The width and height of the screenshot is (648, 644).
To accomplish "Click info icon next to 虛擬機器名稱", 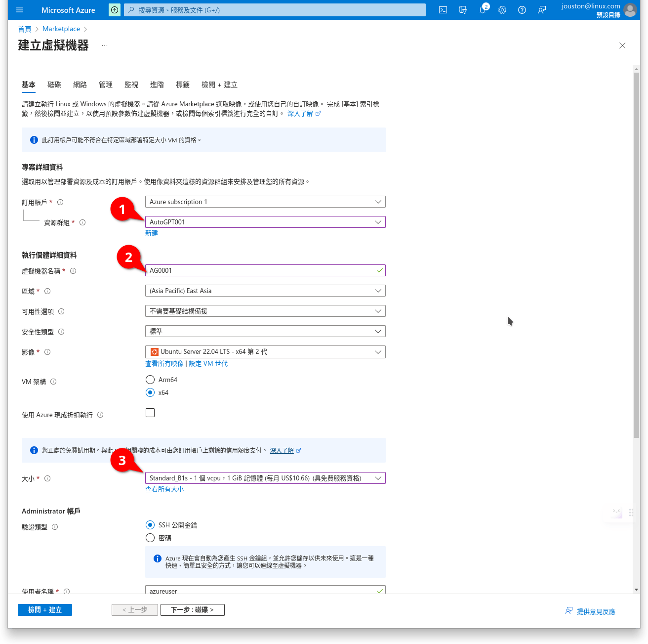I will pyautogui.click(x=73, y=271).
